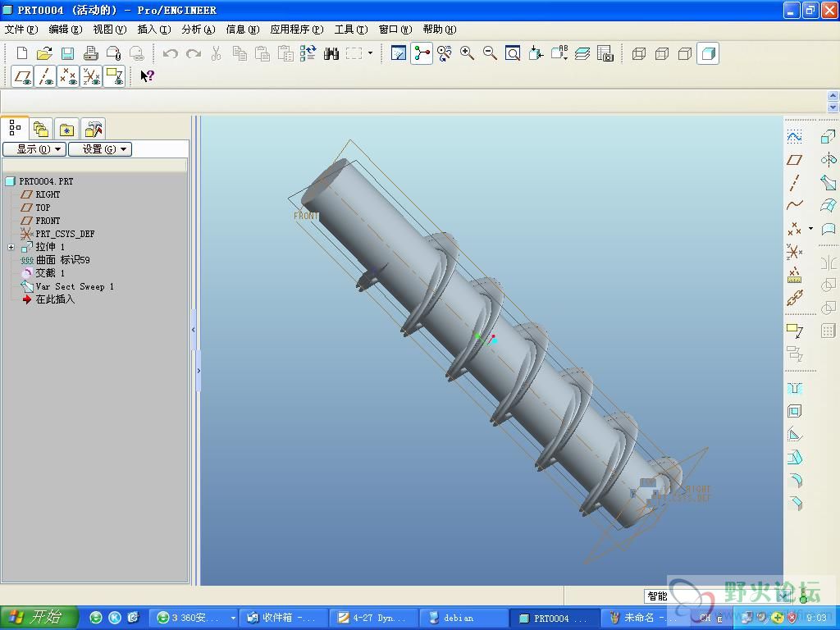The height and width of the screenshot is (630, 840).
Task: Open the Shell tool
Action: coord(794,412)
